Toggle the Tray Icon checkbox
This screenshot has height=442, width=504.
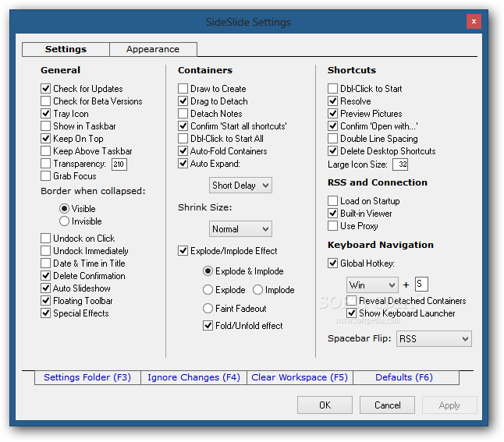click(46, 113)
